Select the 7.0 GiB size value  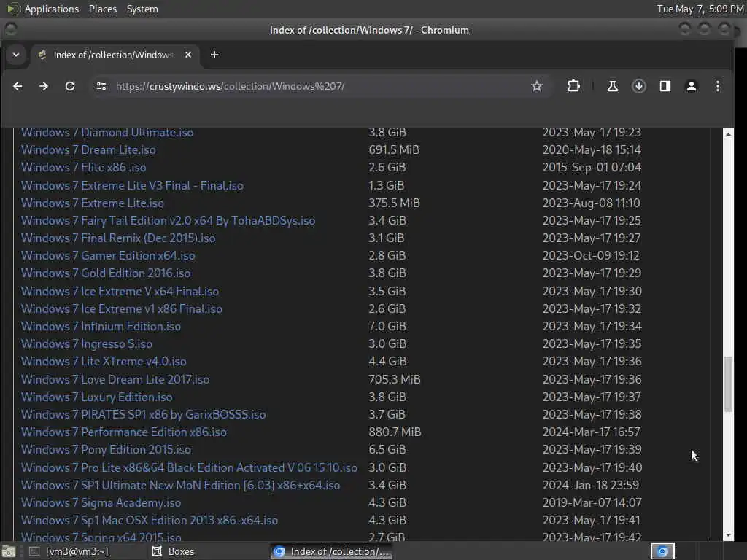(x=387, y=327)
